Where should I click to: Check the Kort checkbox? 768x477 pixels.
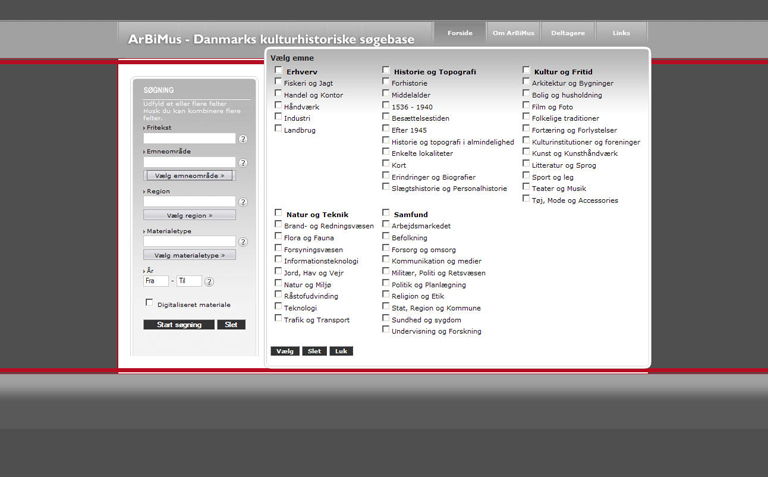386,164
